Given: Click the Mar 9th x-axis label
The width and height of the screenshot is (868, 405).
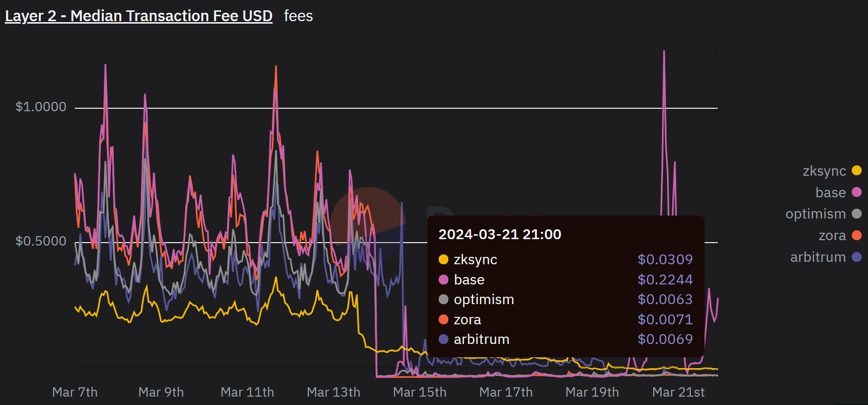Looking at the screenshot, I should pos(161,392).
